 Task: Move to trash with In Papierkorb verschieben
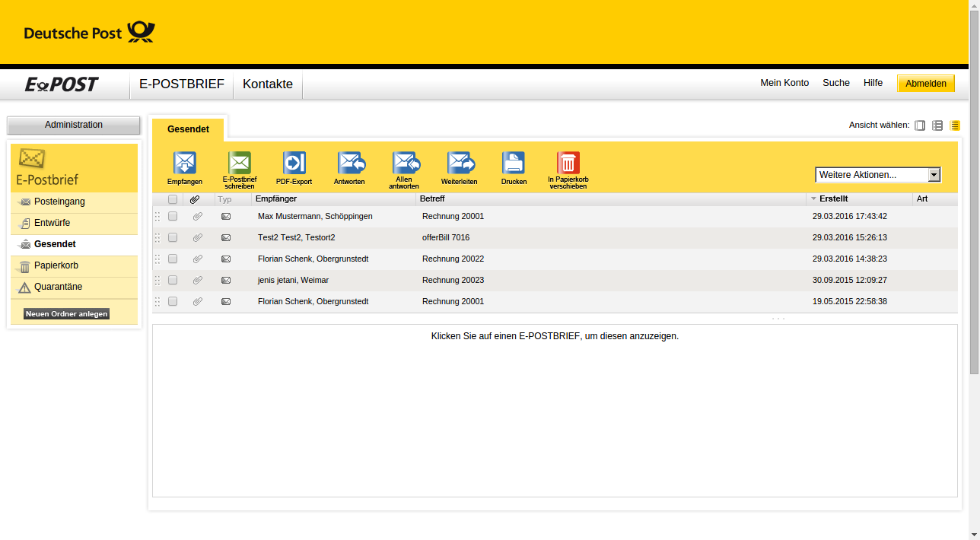point(568,163)
